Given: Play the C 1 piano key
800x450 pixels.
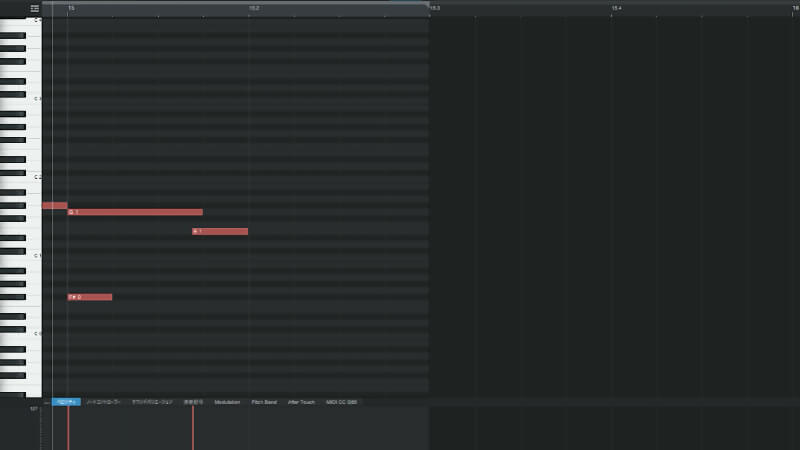Looking at the screenshot, I should 20,256.
